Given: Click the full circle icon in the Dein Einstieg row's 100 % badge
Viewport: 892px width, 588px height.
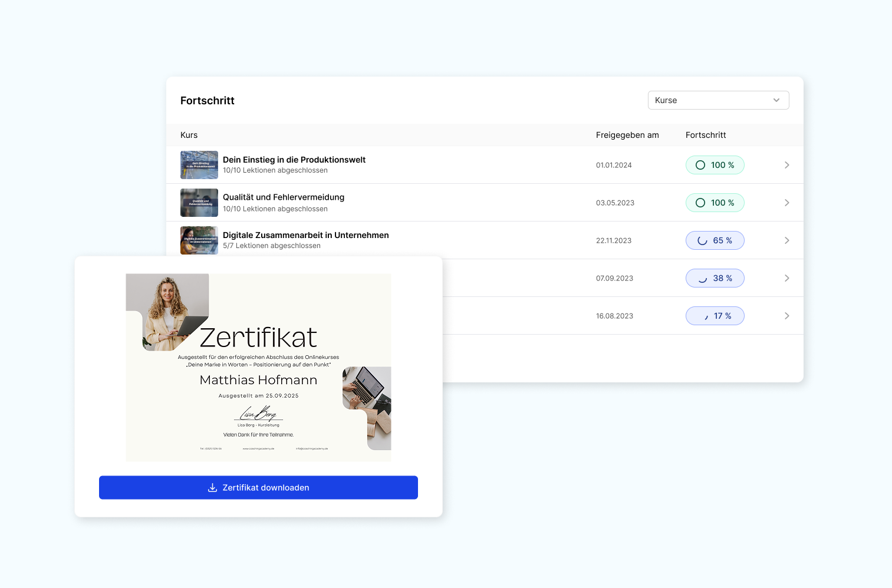Looking at the screenshot, I should 700,165.
